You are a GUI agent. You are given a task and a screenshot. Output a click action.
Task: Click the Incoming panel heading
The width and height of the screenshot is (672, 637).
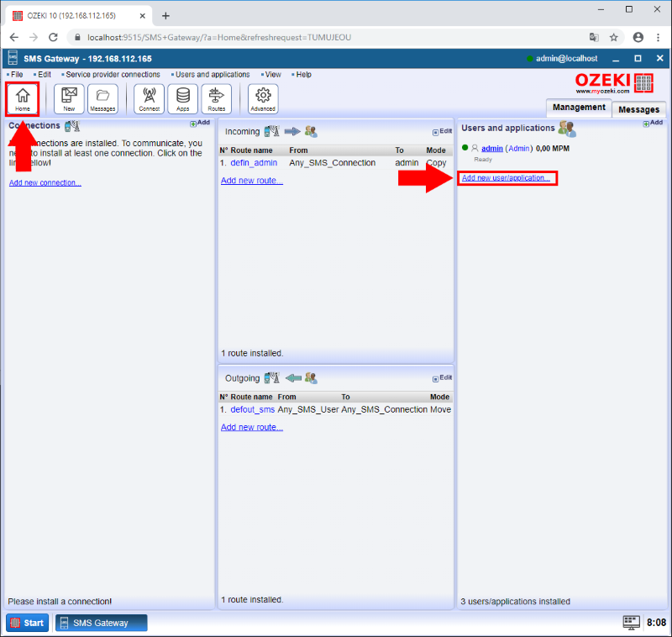pyautogui.click(x=243, y=132)
